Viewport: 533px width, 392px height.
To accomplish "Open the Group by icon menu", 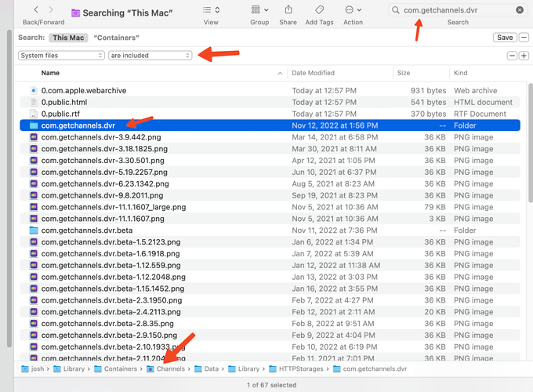I will click(259, 10).
